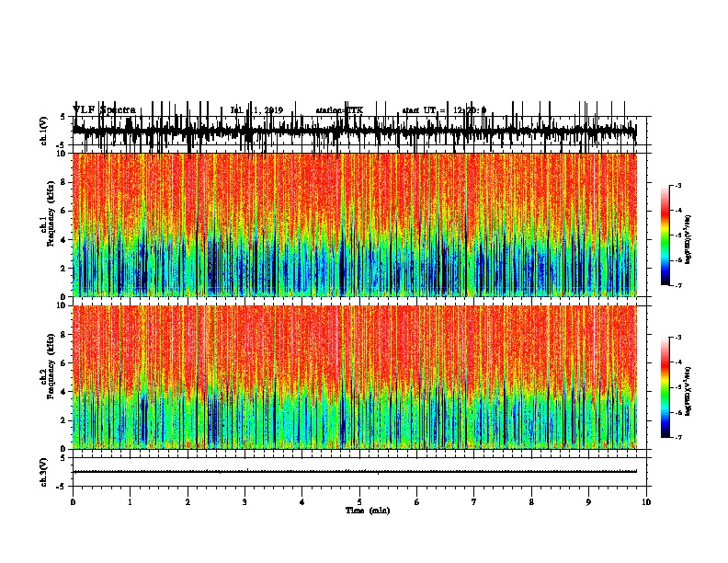Click the time axis tick label '1'
The height and width of the screenshot is (563, 728).
[x=130, y=501]
